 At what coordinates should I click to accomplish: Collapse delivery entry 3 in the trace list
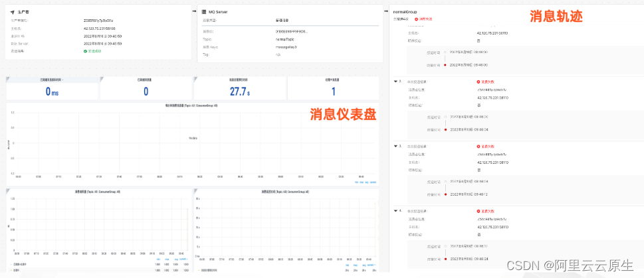click(395, 147)
